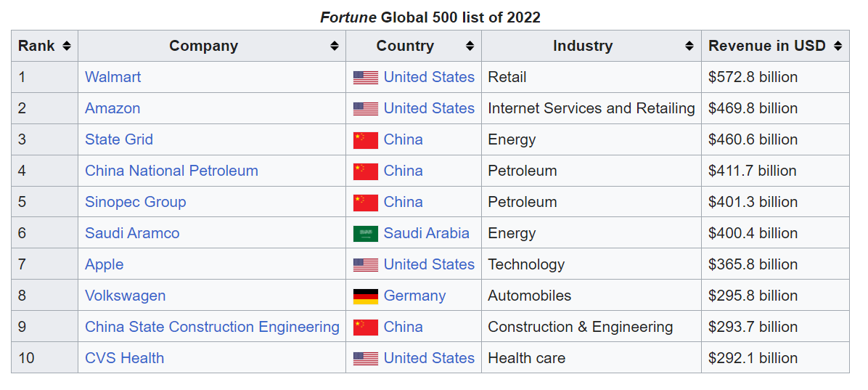Open China State Construction Engineering link
Image resolution: width=868 pixels, height=390 pixels.
(212, 327)
